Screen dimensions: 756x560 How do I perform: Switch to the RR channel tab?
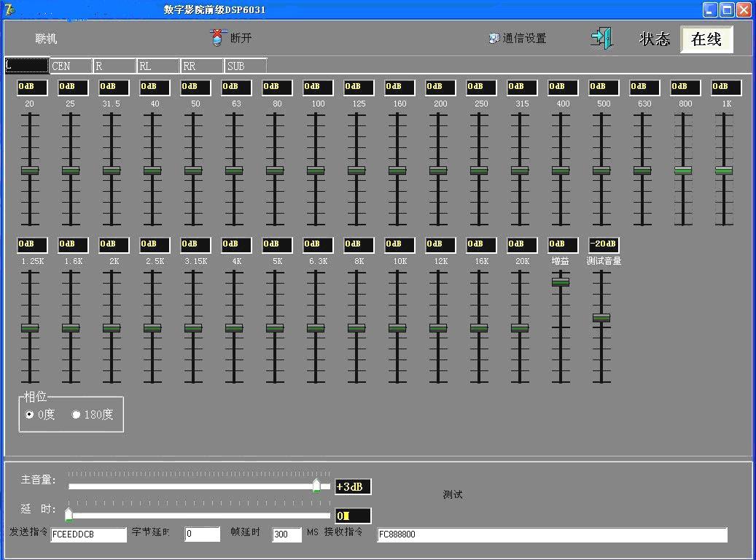pos(202,66)
